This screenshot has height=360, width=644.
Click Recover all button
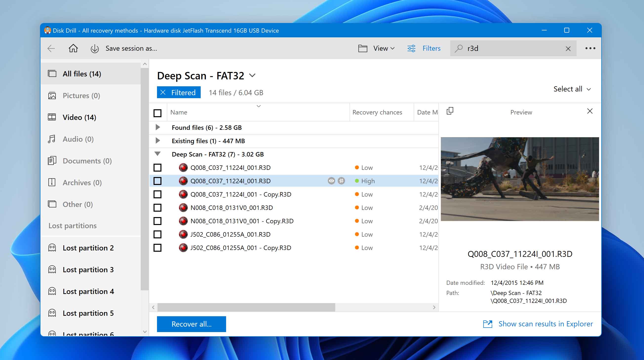point(192,324)
